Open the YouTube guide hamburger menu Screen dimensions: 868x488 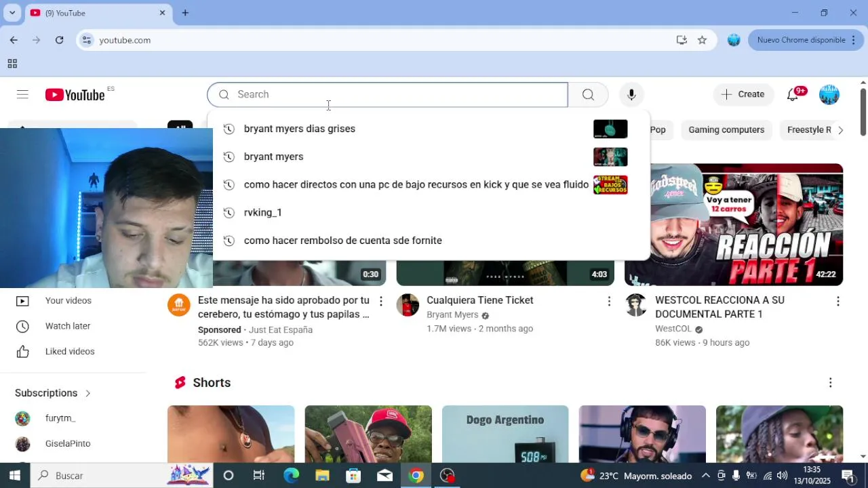tap(22, 94)
